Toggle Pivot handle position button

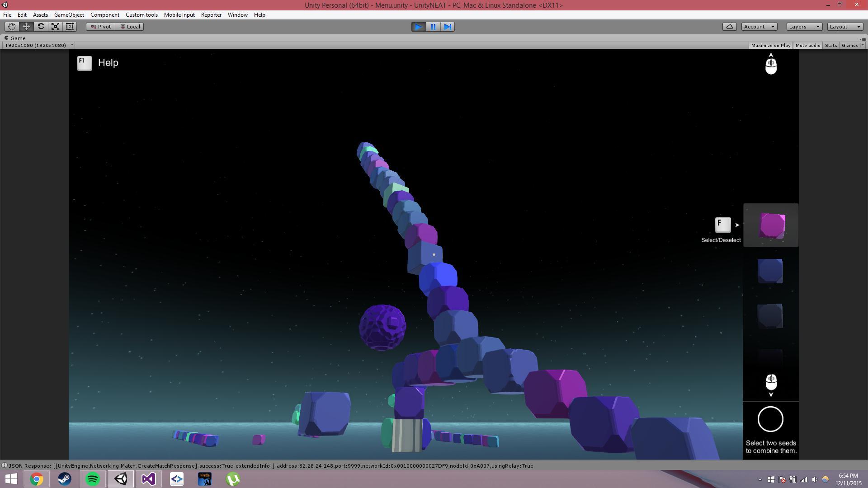(x=101, y=27)
